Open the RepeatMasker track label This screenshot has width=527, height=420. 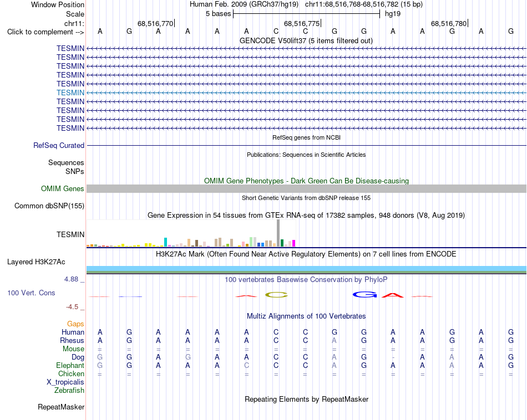point(61,407)
